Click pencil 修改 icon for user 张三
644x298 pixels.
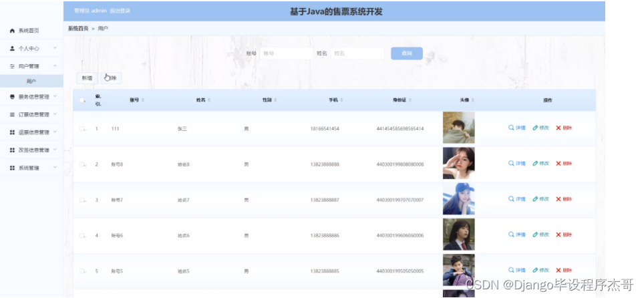point(535,128)
